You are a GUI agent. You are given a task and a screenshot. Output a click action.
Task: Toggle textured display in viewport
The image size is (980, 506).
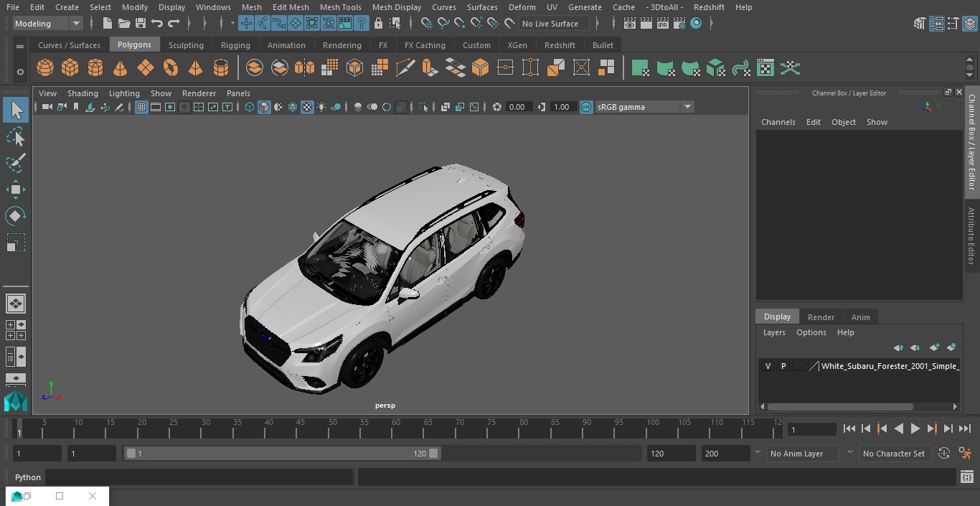tap(307, 107)
